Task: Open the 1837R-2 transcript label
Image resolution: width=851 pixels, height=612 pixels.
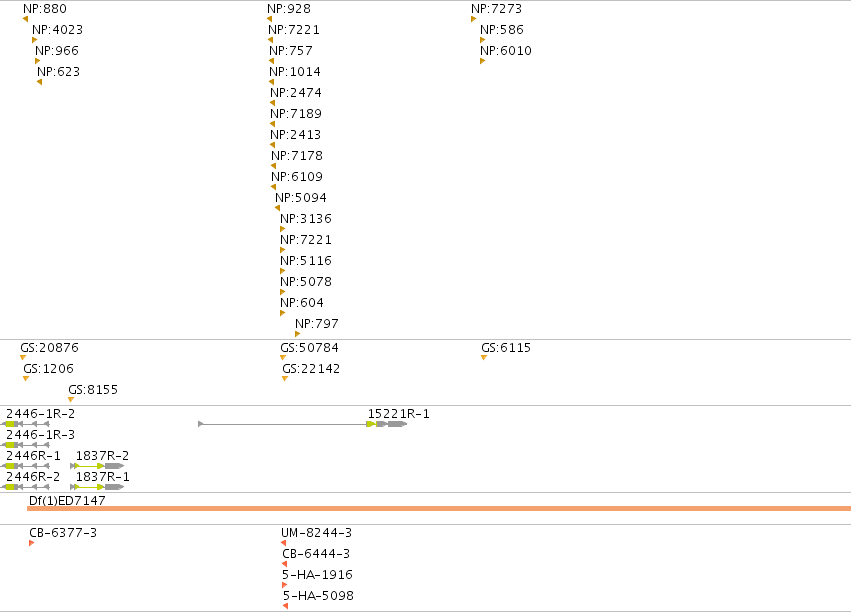Action: coord(103,456)
